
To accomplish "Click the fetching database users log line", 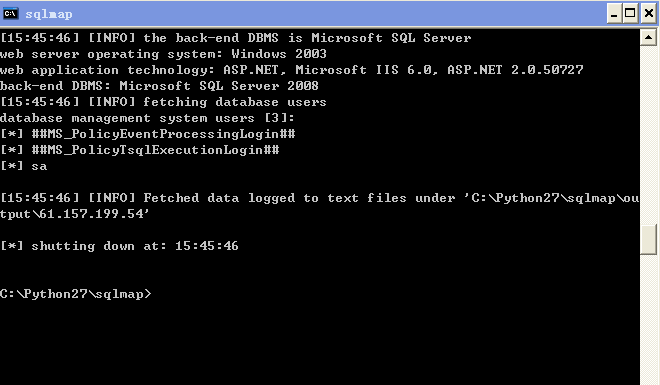I will [x=163, y=102].
